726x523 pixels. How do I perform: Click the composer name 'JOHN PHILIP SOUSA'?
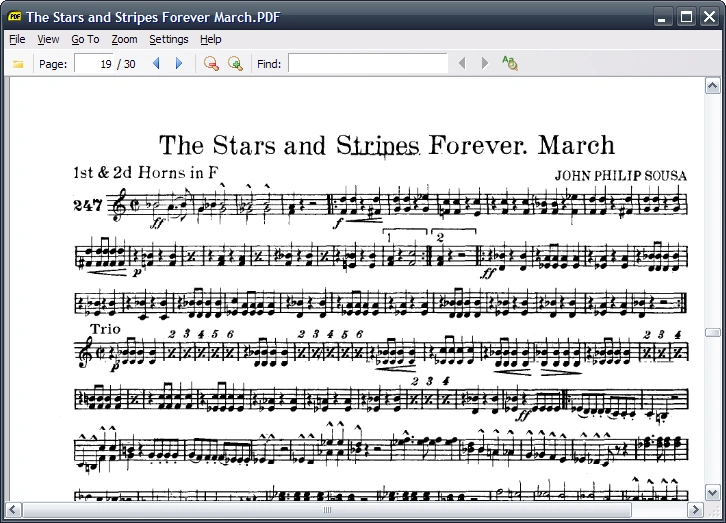tap(621, 176)
